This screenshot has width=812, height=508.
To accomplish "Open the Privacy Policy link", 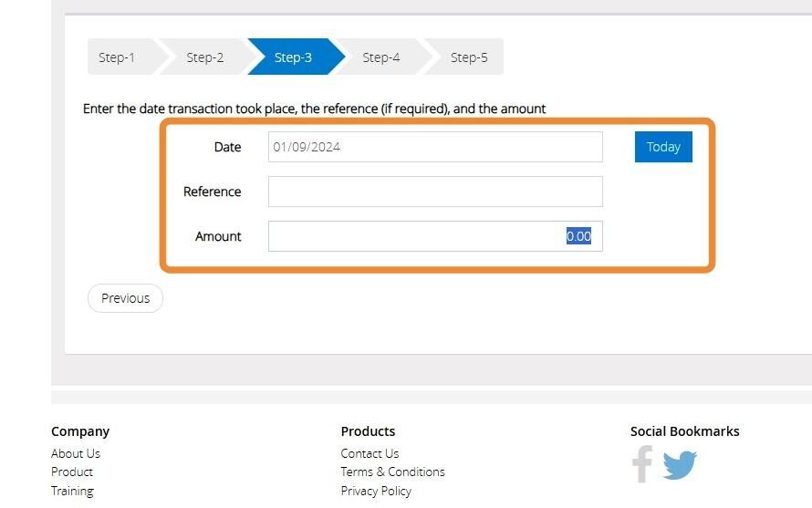I will click(376, 491).
